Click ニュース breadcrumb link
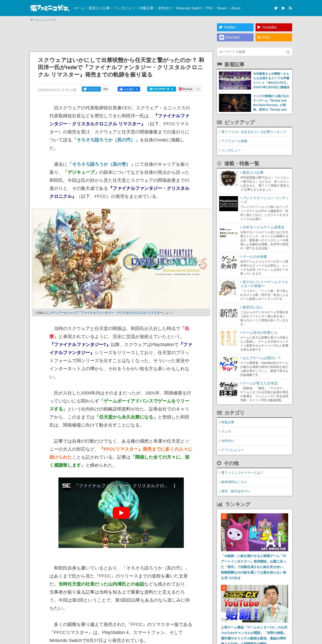This screenshot has width=322, height=644. (x=49, y=20)
